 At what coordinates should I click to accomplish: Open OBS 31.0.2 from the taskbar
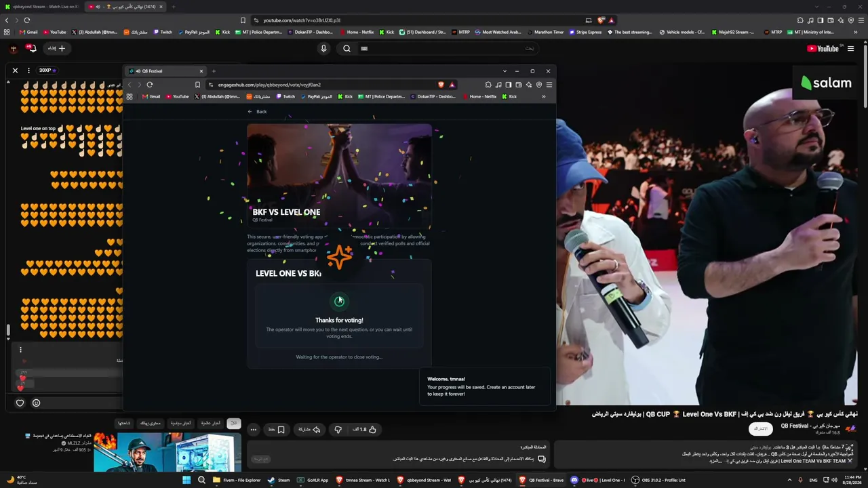click(x=658, y=480)
